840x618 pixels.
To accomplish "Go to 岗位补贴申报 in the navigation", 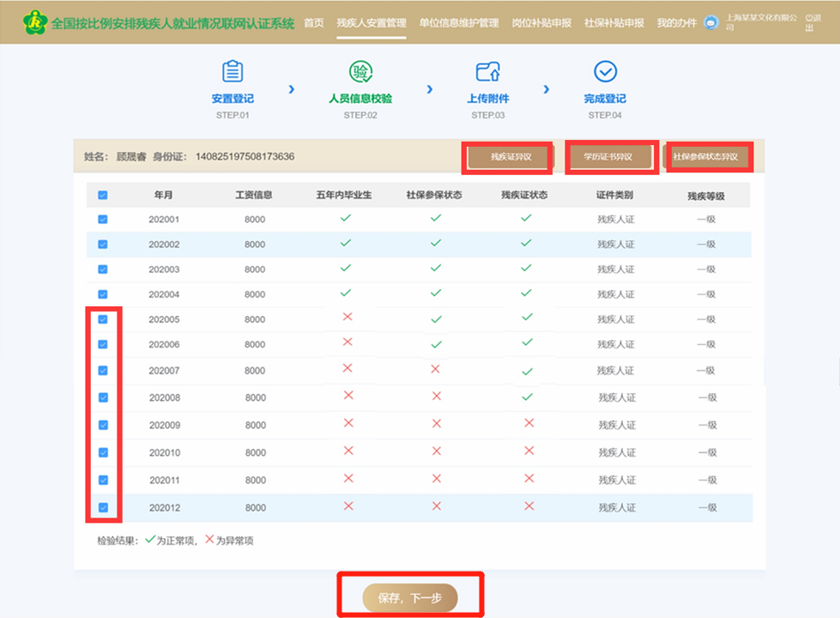I will click(x=541, y=23).
